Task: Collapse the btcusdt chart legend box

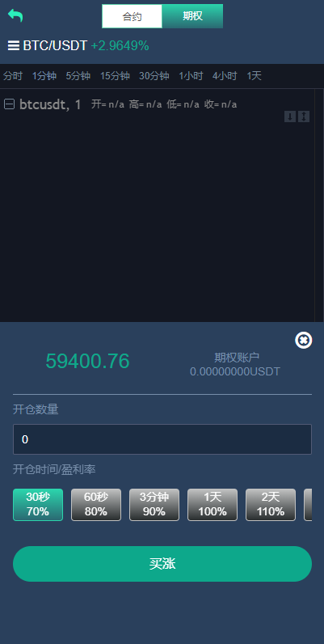Action: point(9,104)
